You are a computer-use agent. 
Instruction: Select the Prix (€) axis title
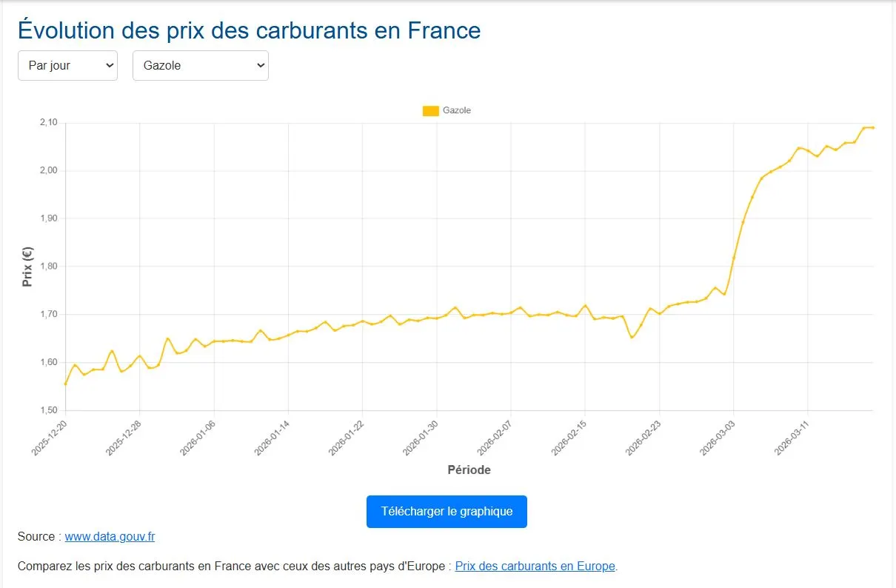pos(27,265)
